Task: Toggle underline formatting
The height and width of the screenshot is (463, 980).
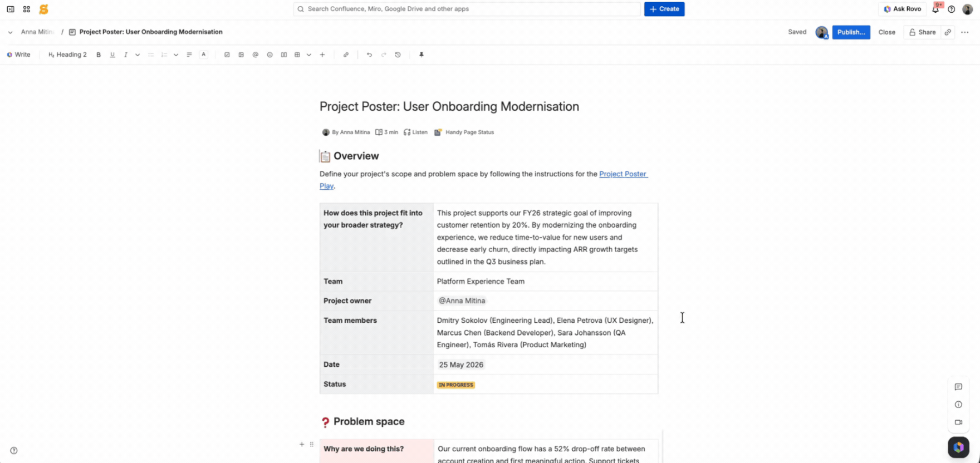Action: [x=112, y=55]
